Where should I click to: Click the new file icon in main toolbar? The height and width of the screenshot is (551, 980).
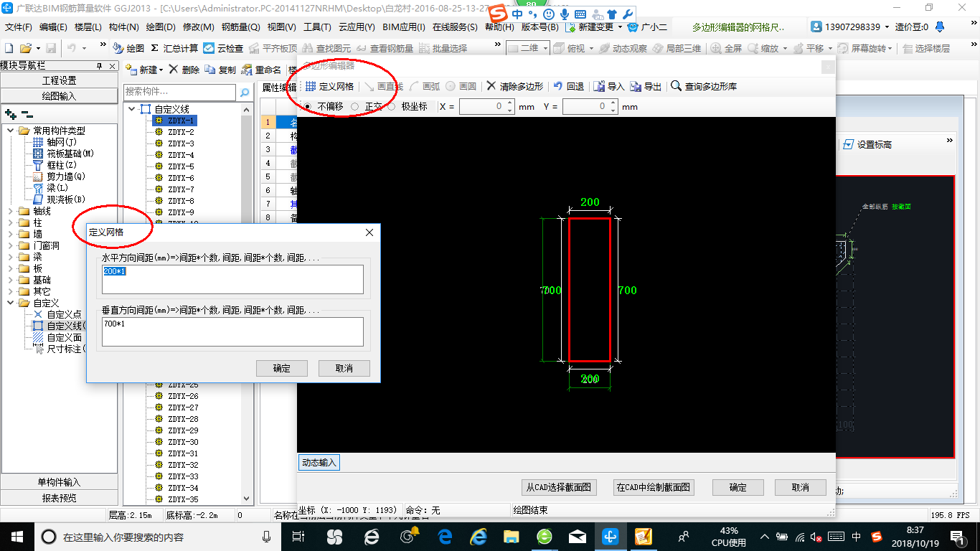(9, 48)
